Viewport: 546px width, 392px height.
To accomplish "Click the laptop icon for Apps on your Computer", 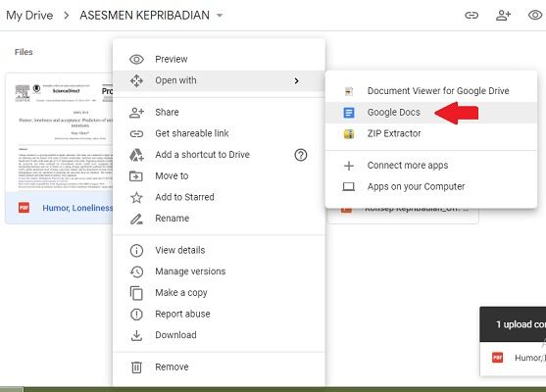I will pos(349,187).
